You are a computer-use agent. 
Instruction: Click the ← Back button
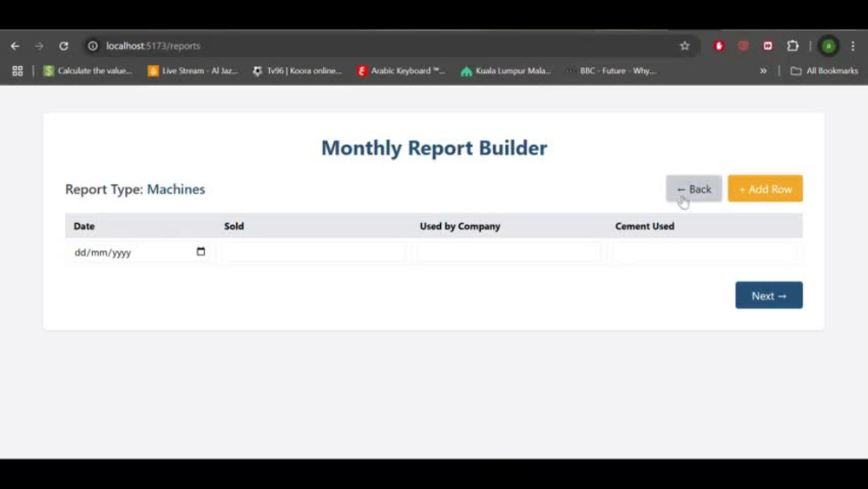tap(694, 188)
